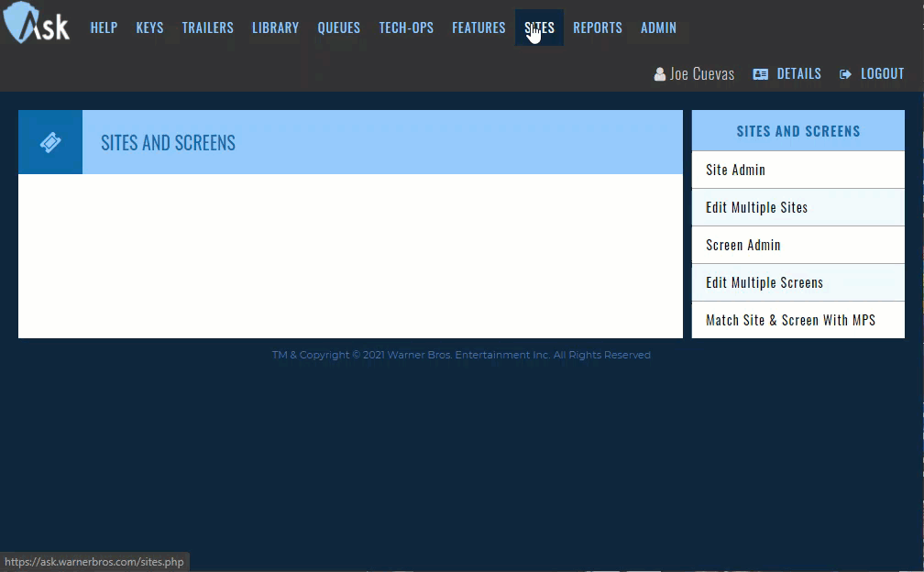Open the TRAILERS section
Screen dimensions: 924x572
pyautogui.click(x=207, y=27)
